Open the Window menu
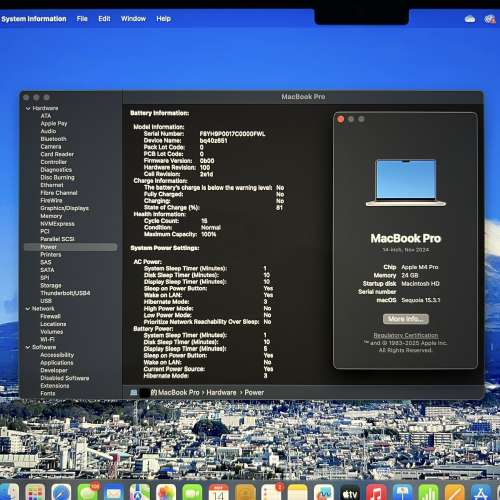500x500 pixels. 133,19
